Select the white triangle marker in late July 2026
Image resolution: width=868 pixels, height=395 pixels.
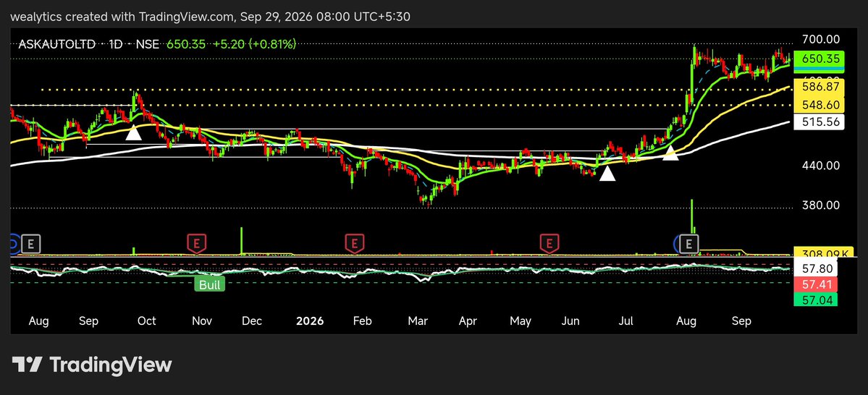point(670,153)
